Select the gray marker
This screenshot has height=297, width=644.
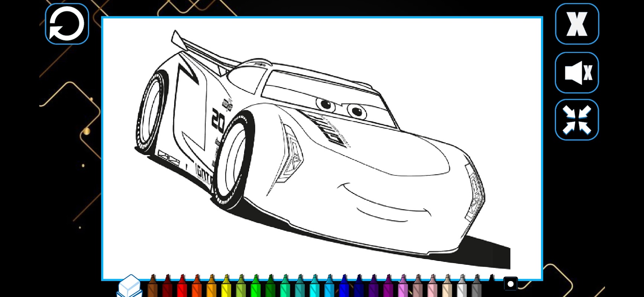click(x=476, y=286)
